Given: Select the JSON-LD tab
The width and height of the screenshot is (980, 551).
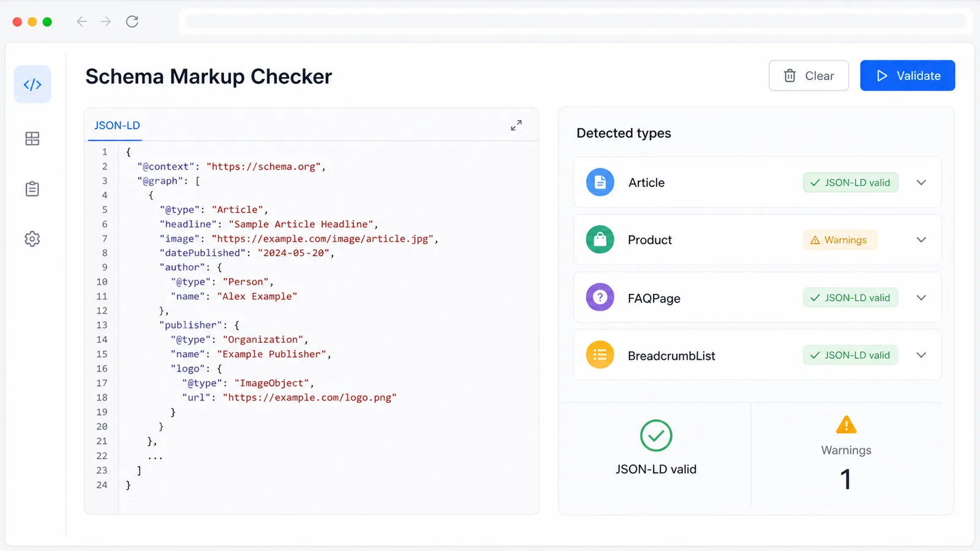Looking at the screenshot, I should pyautogui.click(x=117, y=126).
